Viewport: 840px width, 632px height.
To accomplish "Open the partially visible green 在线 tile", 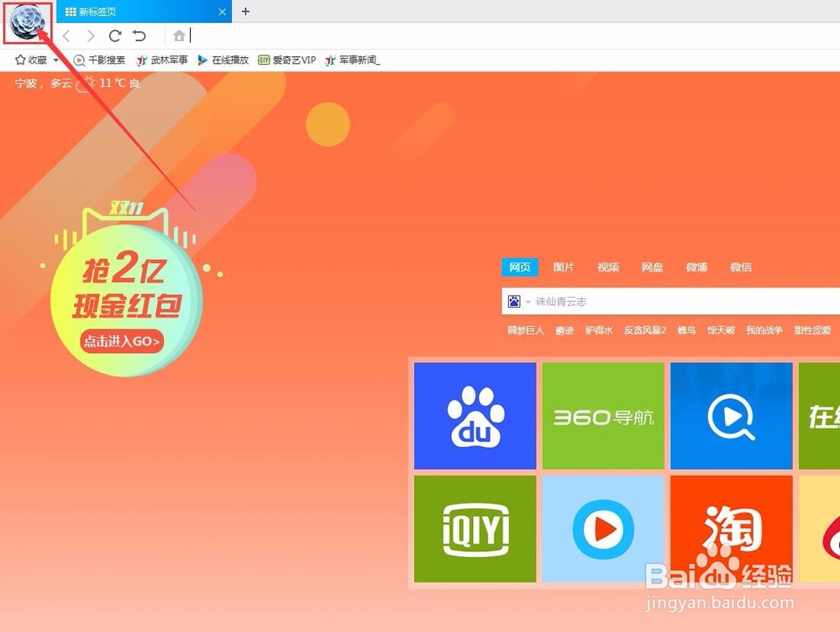I will (819, 416).
